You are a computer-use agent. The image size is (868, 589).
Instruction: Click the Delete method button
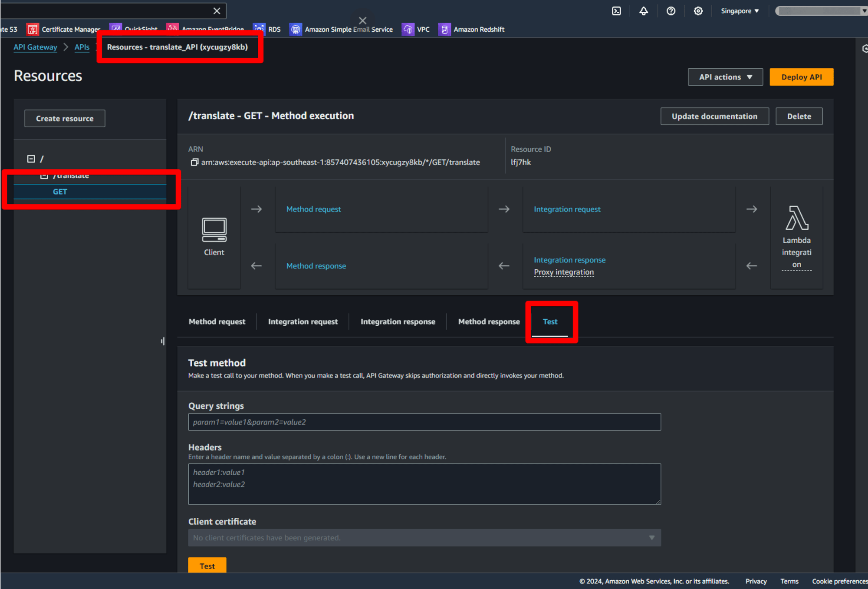pos(799,116)
